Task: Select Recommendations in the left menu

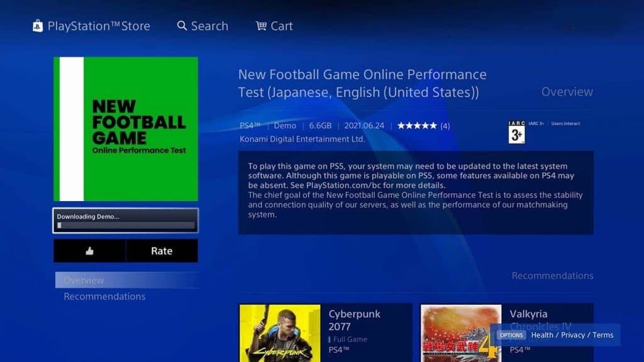Action: pyautogui.click(x=104, y=297)
